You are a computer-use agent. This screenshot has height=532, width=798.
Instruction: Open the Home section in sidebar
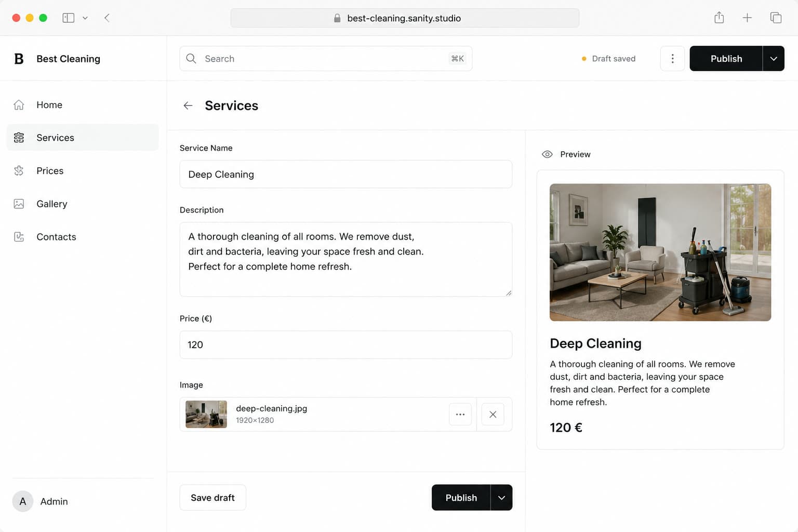click(x=83, y=105)
